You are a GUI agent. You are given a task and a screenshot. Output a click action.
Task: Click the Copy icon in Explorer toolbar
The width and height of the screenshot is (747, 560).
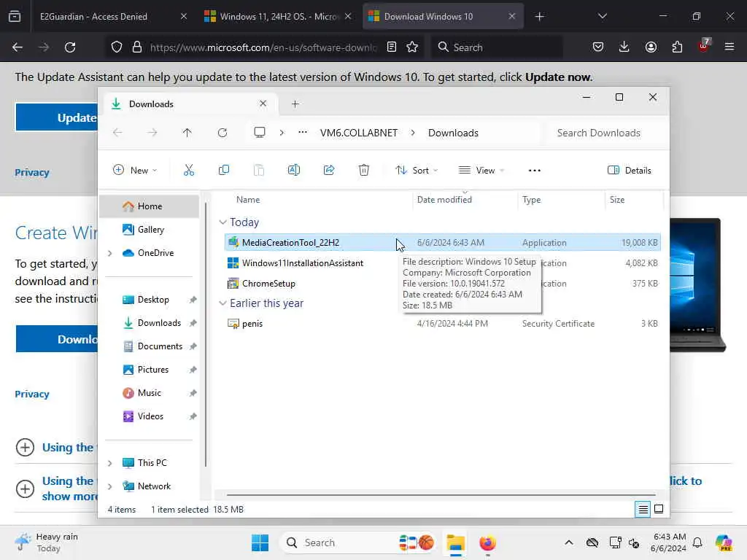[223, 170]
